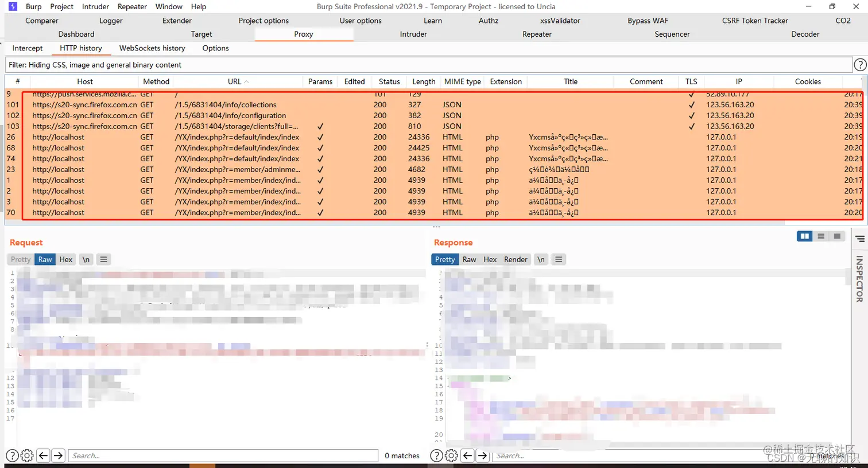868x468 pixels.
Task: Select tabbed layout view icon
Action: (837, 236)
